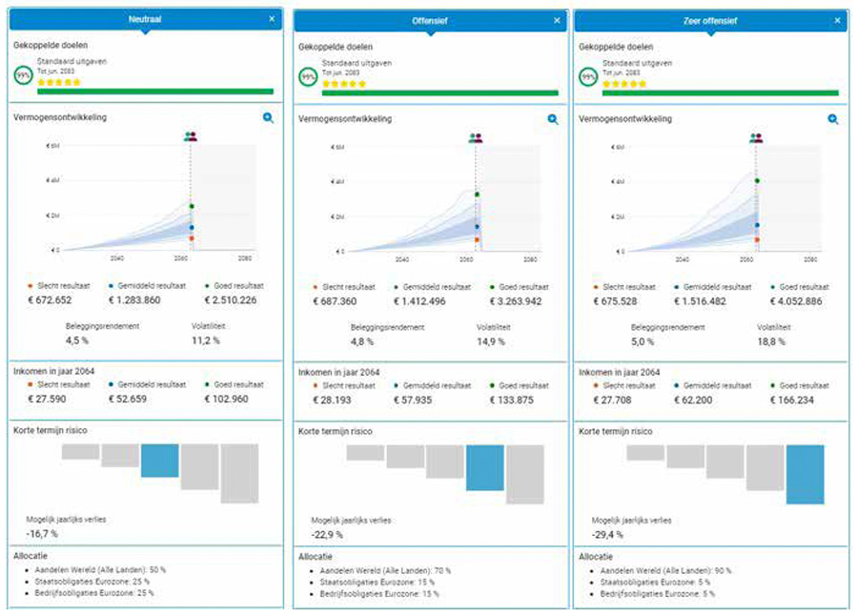Click the Zeer offensief header title
The image size is (858, 616).
pyautogui.click(x=710, y=20)
